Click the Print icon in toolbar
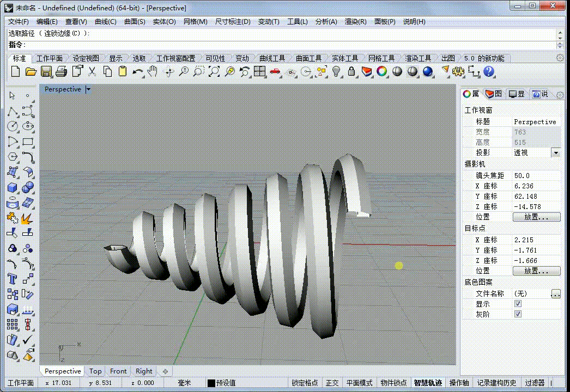 coord(62,71)
